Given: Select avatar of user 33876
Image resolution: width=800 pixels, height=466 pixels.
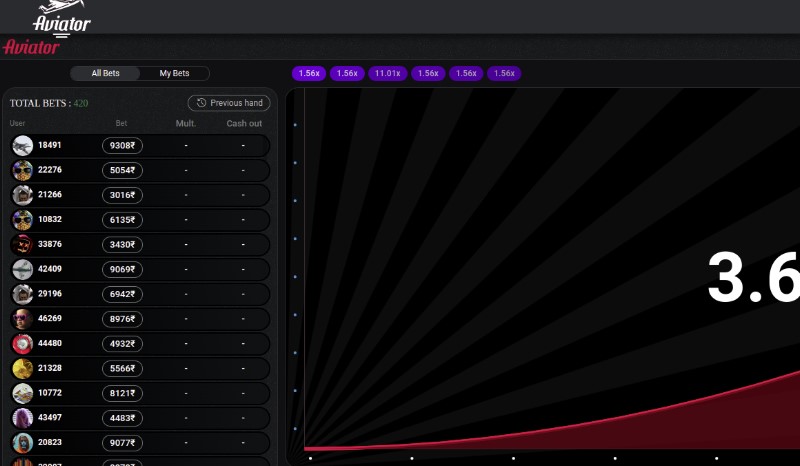Looking at the screenshot, I should click(22, 244).
